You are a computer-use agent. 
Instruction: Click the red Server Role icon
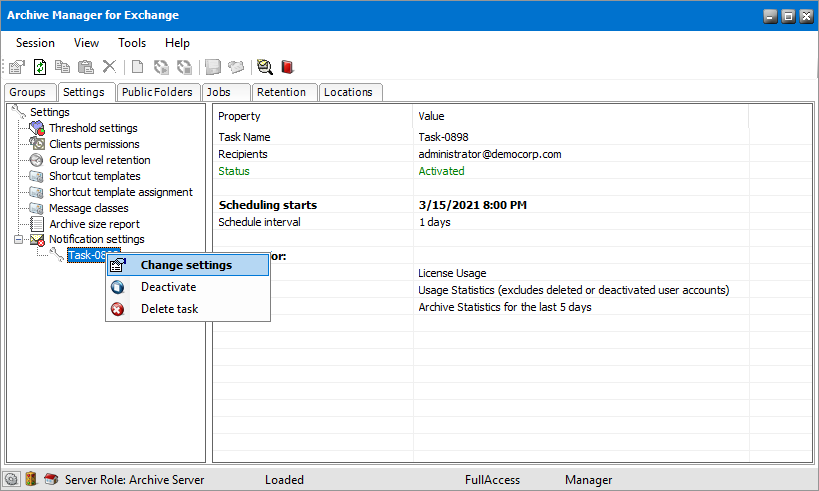pyautogui.click(x=51, y=478)
